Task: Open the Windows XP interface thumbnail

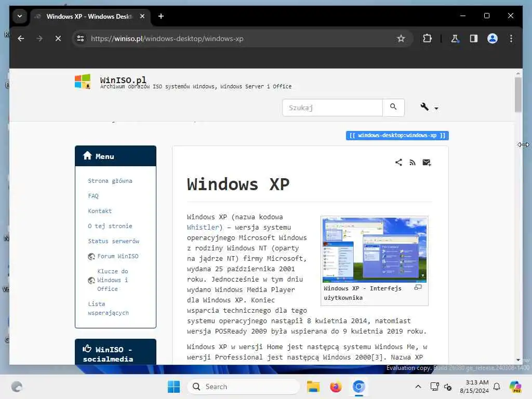Action: pos(374,250)
